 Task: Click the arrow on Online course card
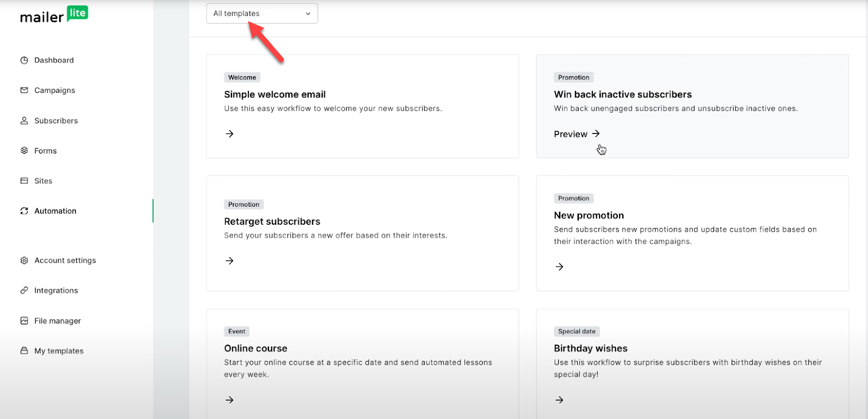point(229,400)
